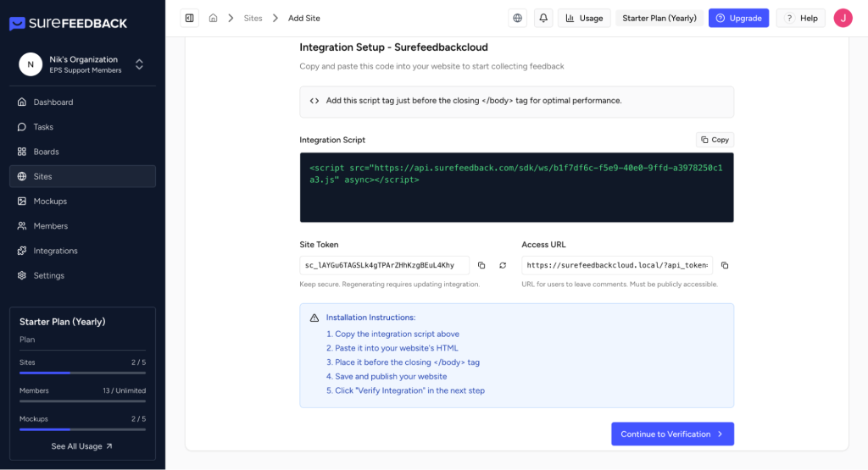The image size is (868, 470).
Task: Click the Copy button for Integration Script
Action: pos(714,140)
